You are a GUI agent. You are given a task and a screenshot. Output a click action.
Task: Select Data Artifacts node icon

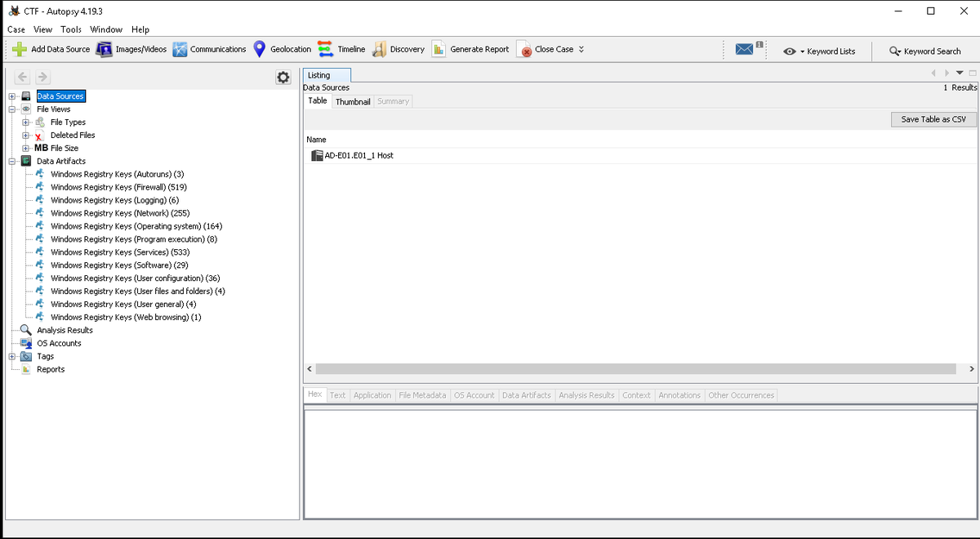(x=26, y=161)
